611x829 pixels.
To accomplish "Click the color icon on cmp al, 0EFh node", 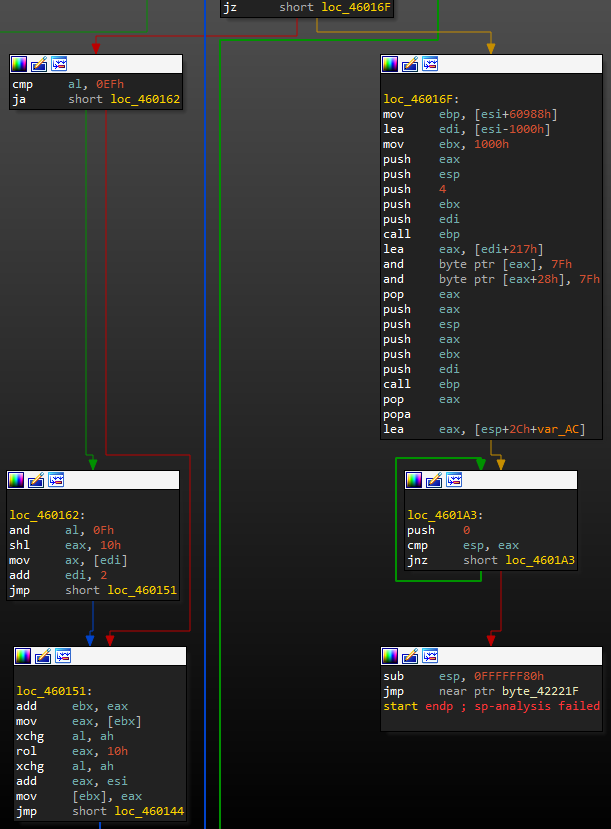I will (x=19, y=64).
